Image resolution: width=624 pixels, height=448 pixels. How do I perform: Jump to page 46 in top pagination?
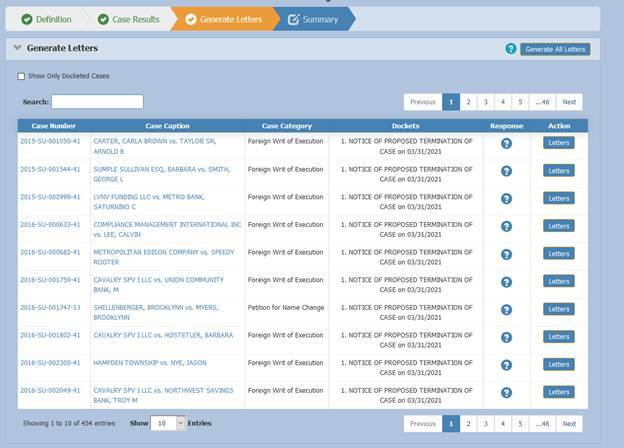pos(542,102)
